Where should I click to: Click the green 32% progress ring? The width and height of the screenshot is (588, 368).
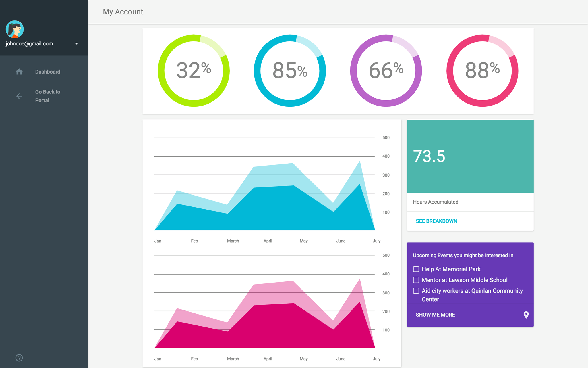[x=194, y=71]
